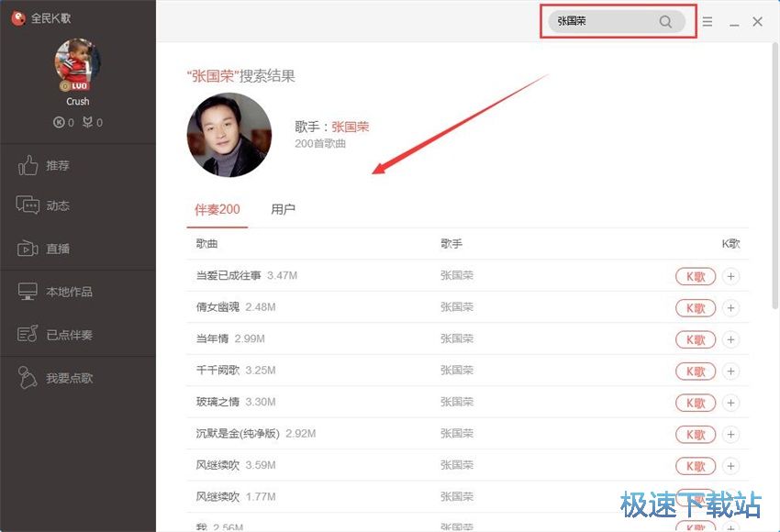Open the hamburger menu icon

pyautogui.click(x=708, y=21)
